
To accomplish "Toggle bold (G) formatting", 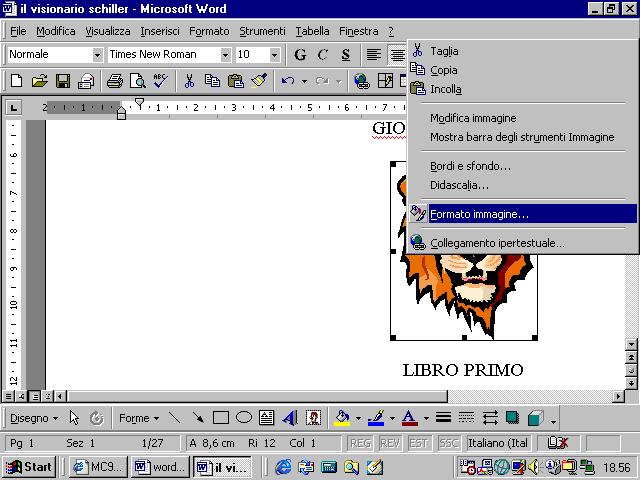I will click(300, 54).
